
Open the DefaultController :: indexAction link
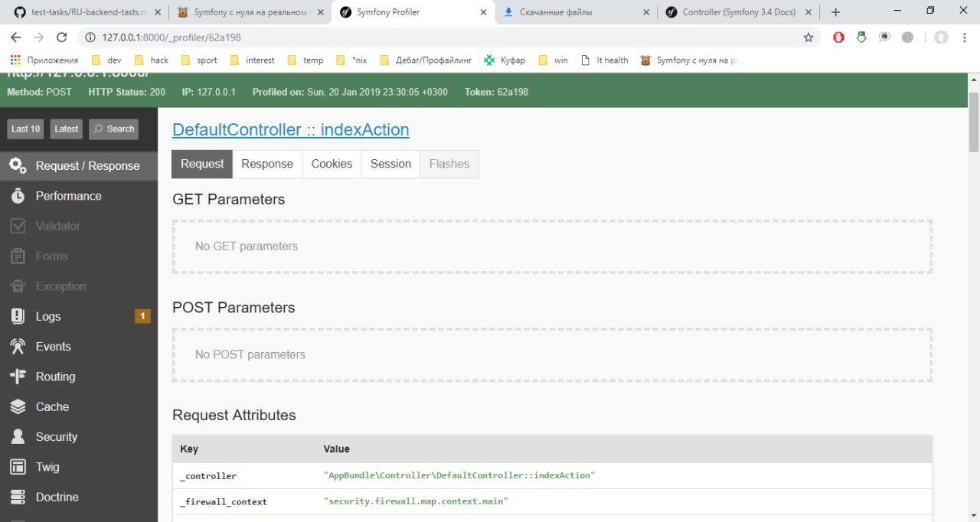tap(291, 129)
